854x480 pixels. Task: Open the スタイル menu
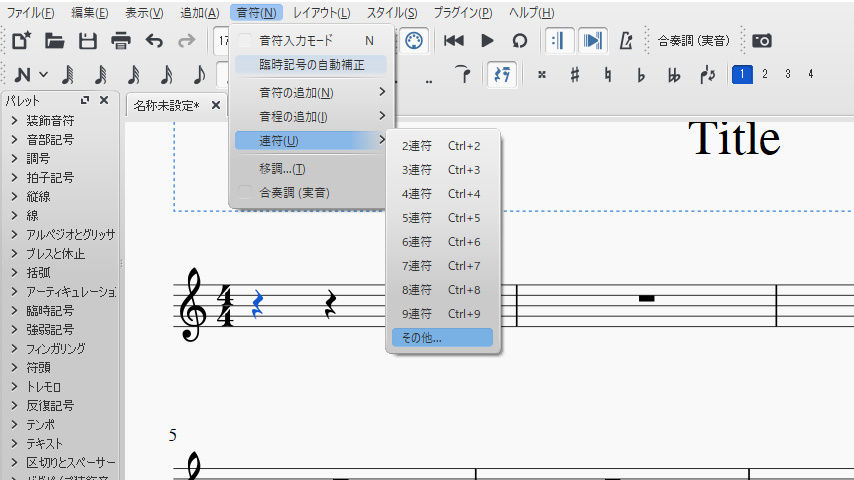pyautogui.click(x=392, y=13)
